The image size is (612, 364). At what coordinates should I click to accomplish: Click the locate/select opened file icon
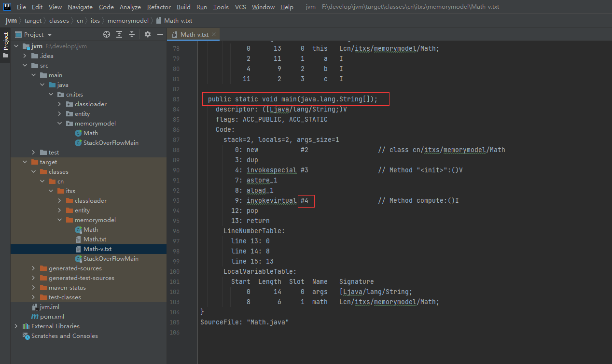pyautogui.click(x=107, y=34)
